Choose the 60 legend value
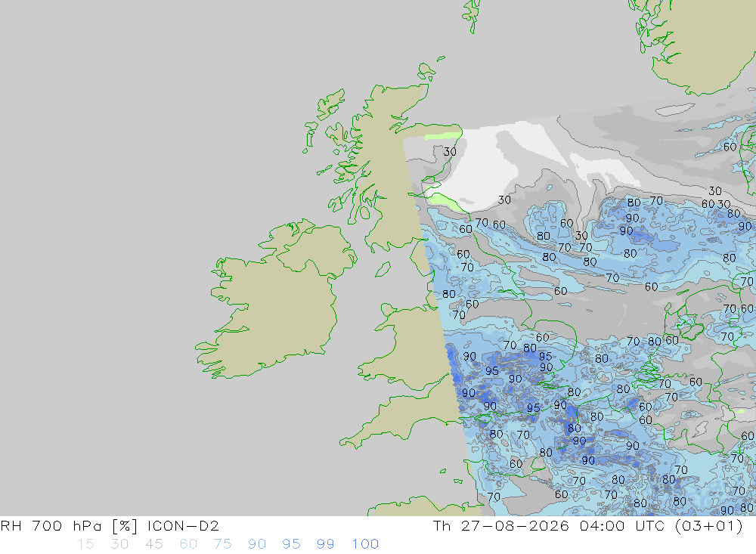The width and height of the screenshot is (756, 554). (x=188, y=544)
